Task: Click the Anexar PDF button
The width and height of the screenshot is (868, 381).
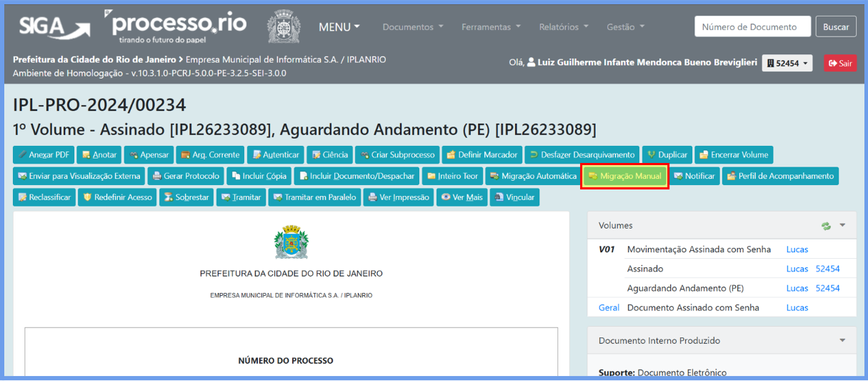Action: pyautogui.click(x=44, y=154)
